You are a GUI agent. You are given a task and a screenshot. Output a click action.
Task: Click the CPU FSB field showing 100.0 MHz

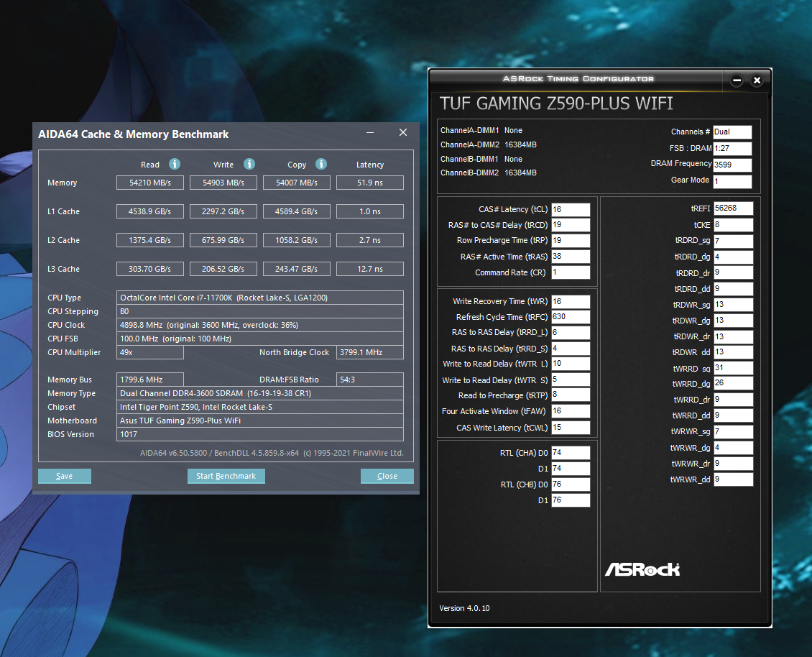click(260, 339)
